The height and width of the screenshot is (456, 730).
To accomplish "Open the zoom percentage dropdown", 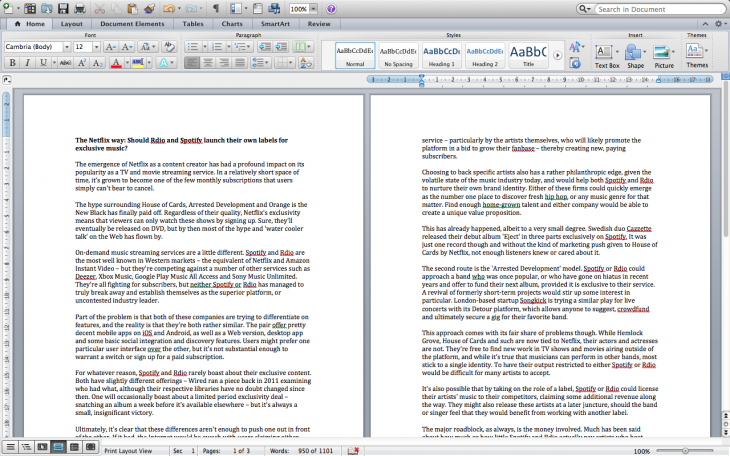I will click(x=313, y=9).
